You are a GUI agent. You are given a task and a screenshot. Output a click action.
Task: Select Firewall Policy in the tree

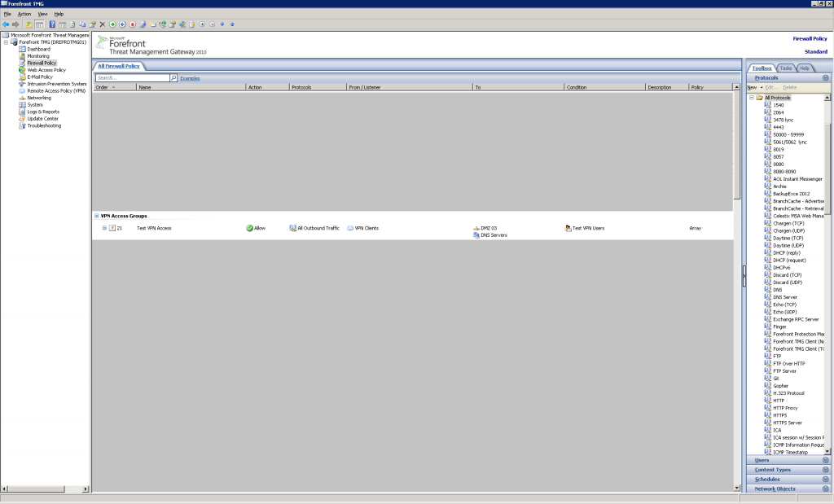(42, 63)
